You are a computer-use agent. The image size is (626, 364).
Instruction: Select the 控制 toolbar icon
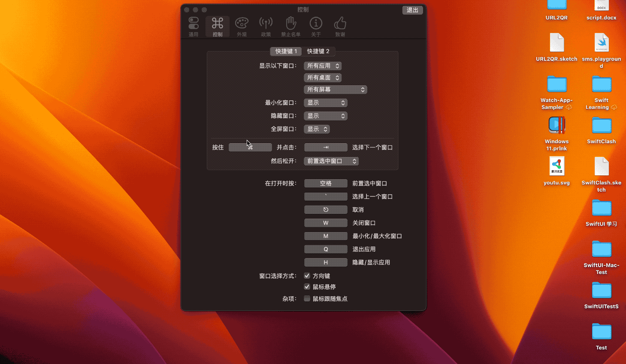(x=217, y=26)
